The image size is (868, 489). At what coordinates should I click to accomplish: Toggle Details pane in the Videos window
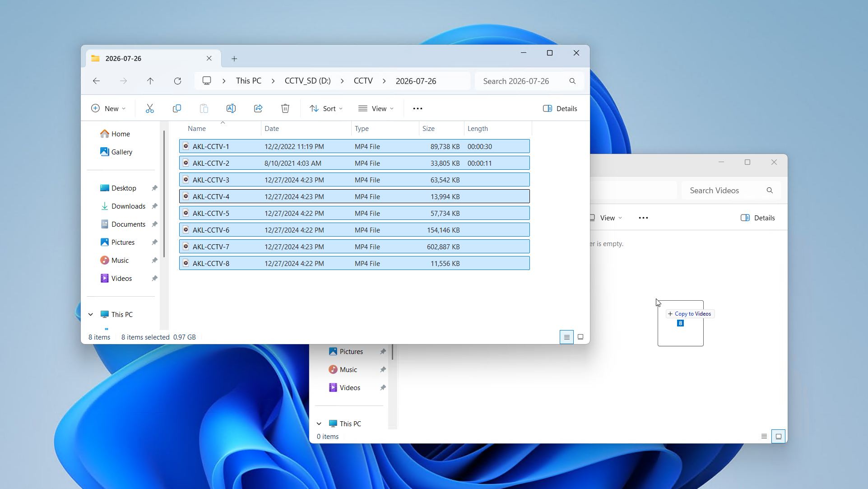pos(758,218)
